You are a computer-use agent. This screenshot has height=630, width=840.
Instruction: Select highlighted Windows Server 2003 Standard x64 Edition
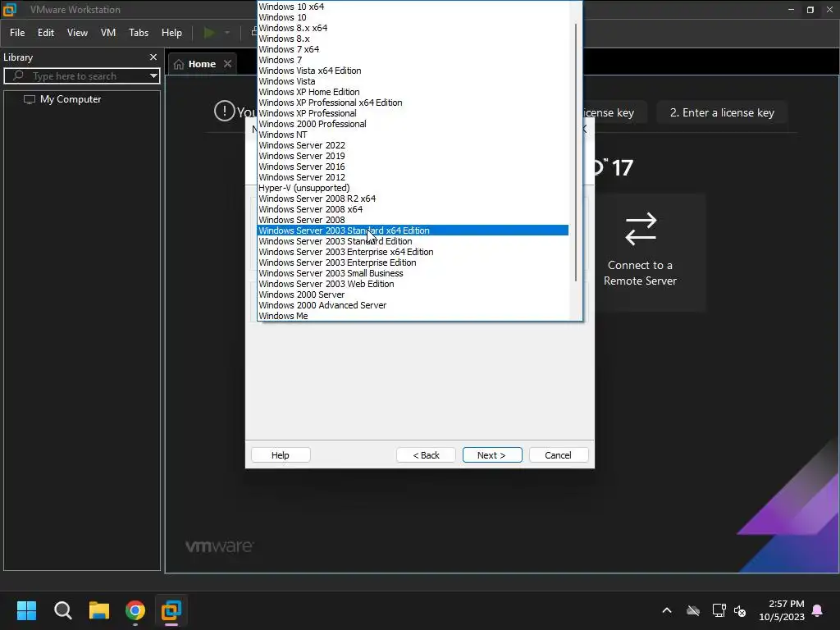click(413, 231)
